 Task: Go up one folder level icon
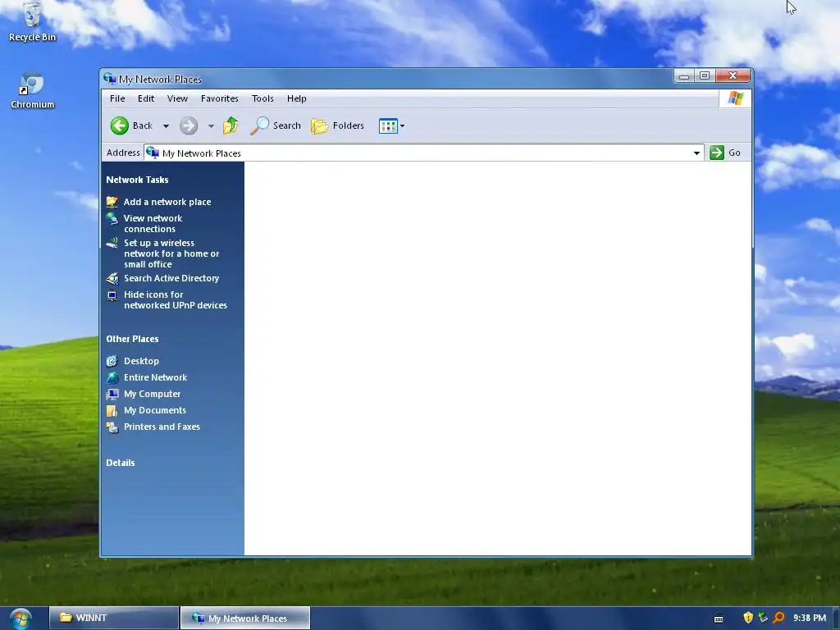pos(231,126)
